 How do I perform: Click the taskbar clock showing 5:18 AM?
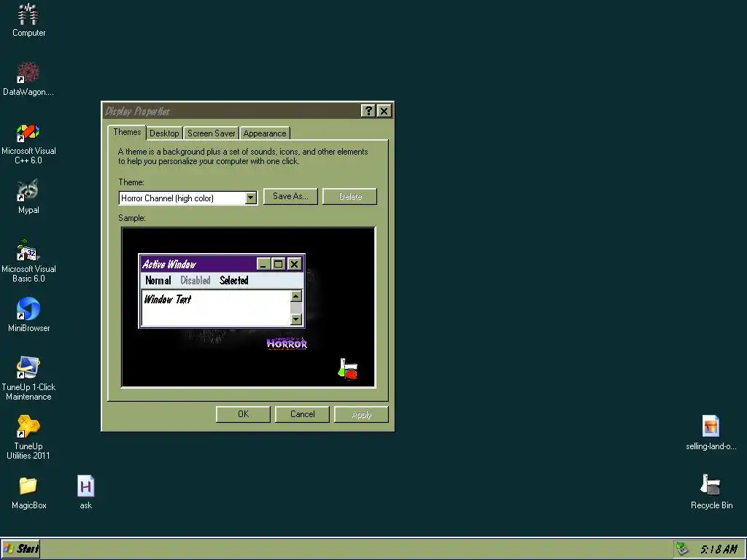[719, 549]
